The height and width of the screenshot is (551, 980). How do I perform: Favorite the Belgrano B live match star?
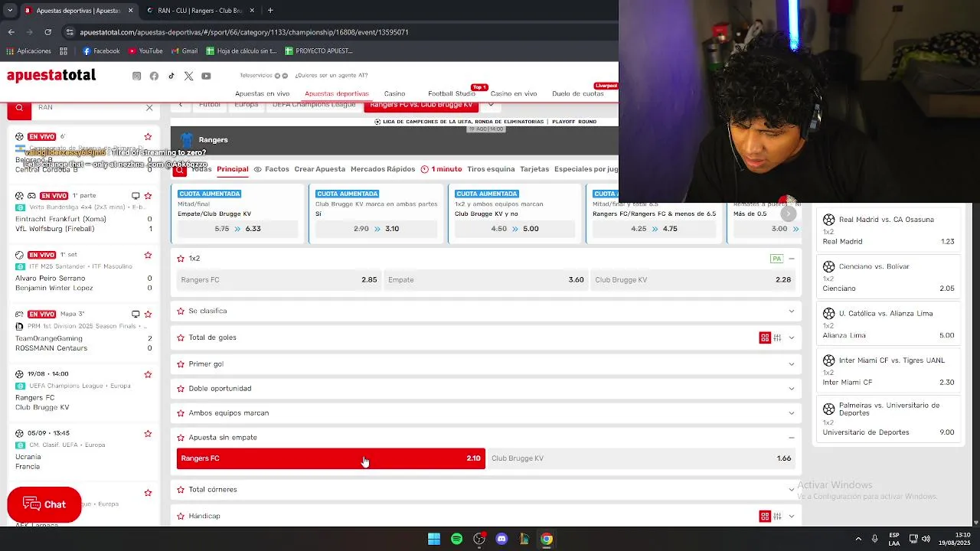point(148,137)
